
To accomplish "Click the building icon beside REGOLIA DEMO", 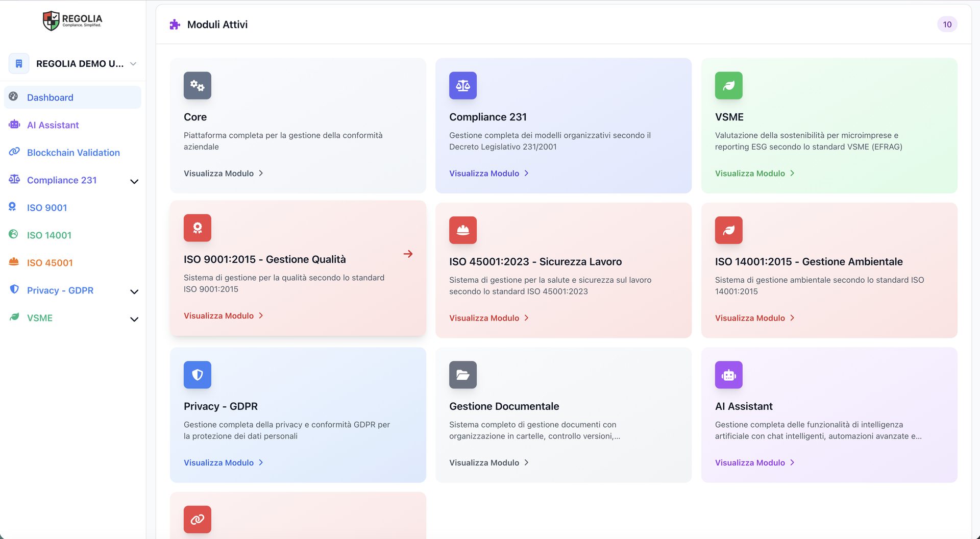I will pos(19,64).
